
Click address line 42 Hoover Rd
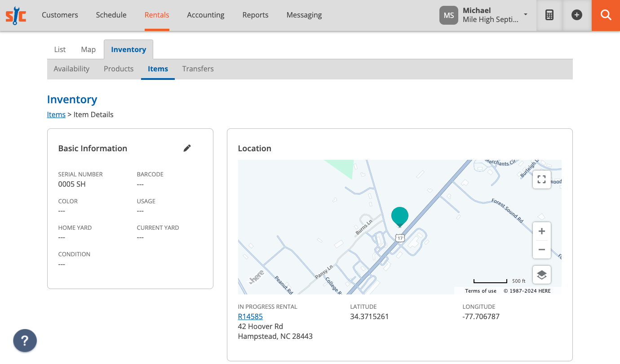click(x=261, y=326)
